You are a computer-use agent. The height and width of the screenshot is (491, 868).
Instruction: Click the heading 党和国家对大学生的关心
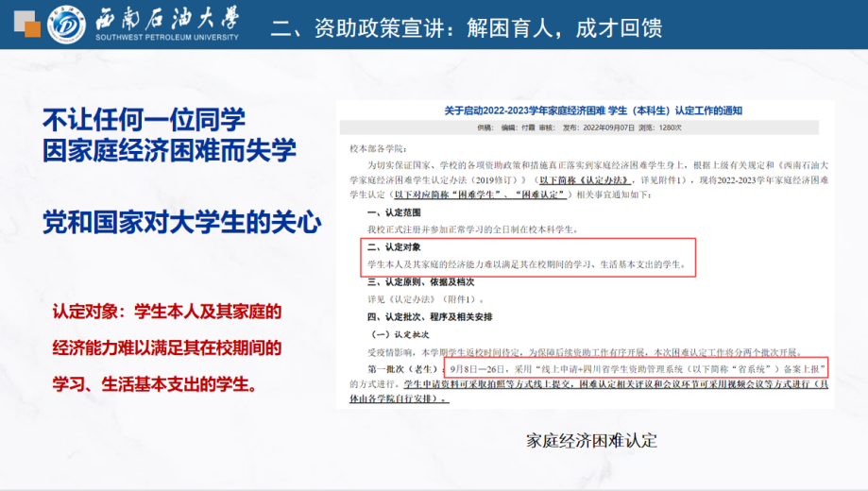coord(181,224)
